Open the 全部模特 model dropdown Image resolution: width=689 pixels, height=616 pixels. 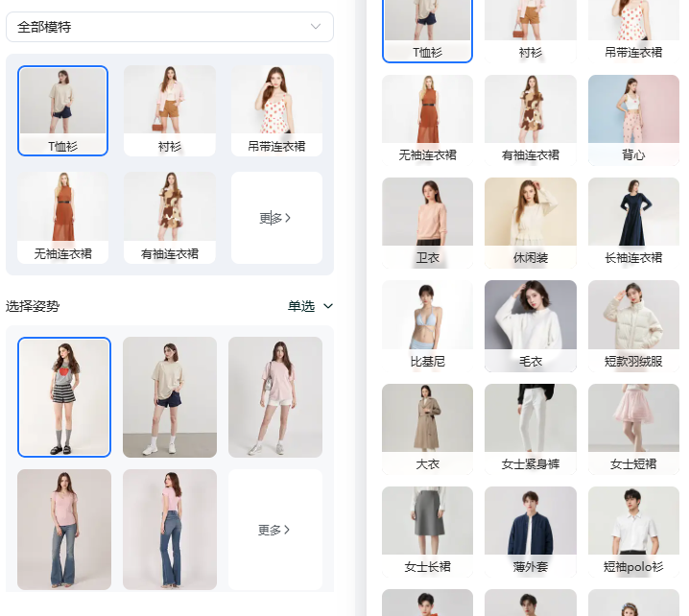(170, 27)
